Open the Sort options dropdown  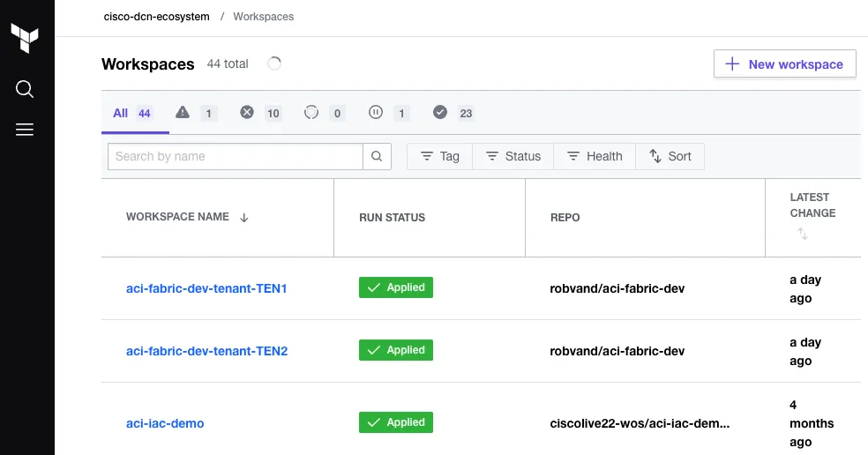(x=670, y=156)
